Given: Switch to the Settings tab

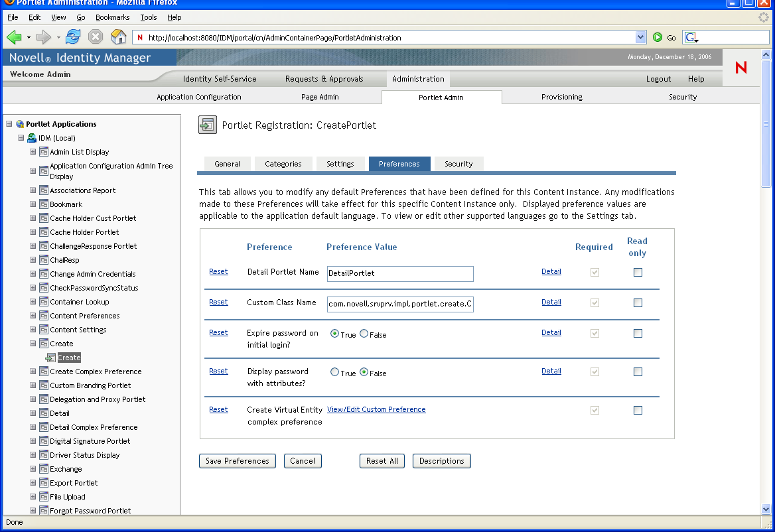Looking at the screenshot, I should (x=340, y=164).
